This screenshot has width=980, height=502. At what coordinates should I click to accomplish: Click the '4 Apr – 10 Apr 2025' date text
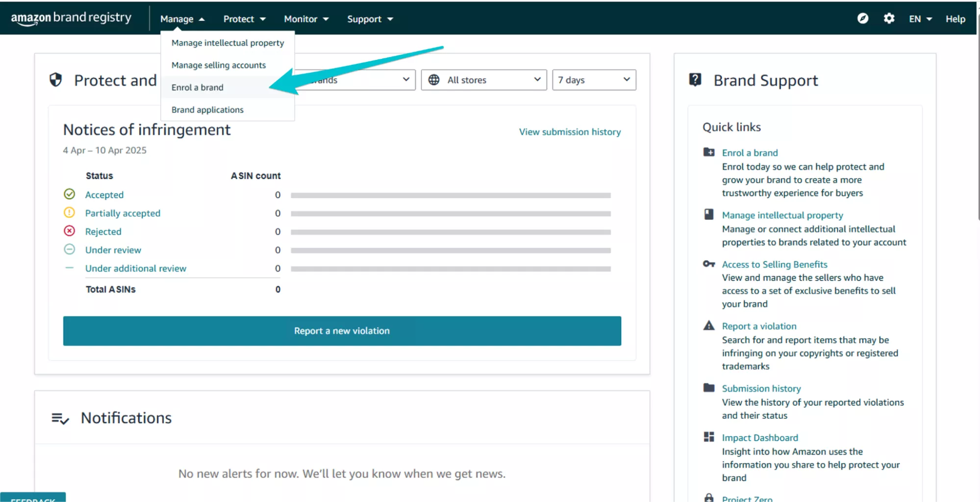click(104, 150)
